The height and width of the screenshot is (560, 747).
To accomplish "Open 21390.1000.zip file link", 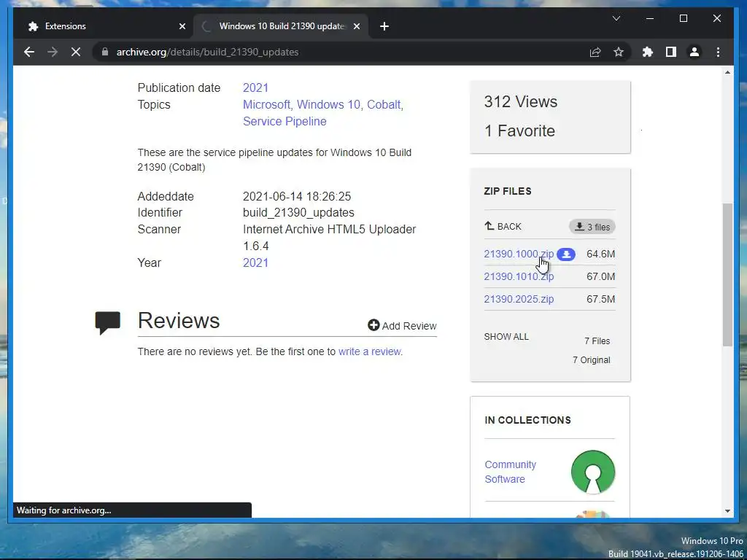I will 519,254.
